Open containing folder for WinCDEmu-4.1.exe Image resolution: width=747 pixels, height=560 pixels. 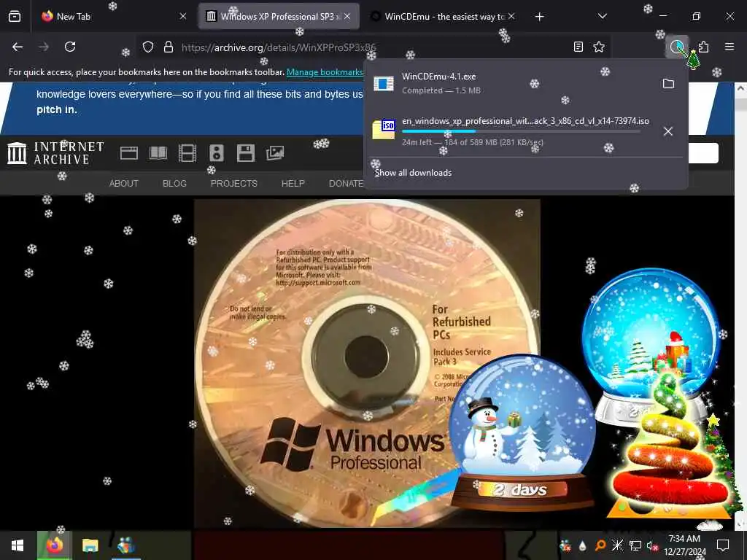pos(668,84)
